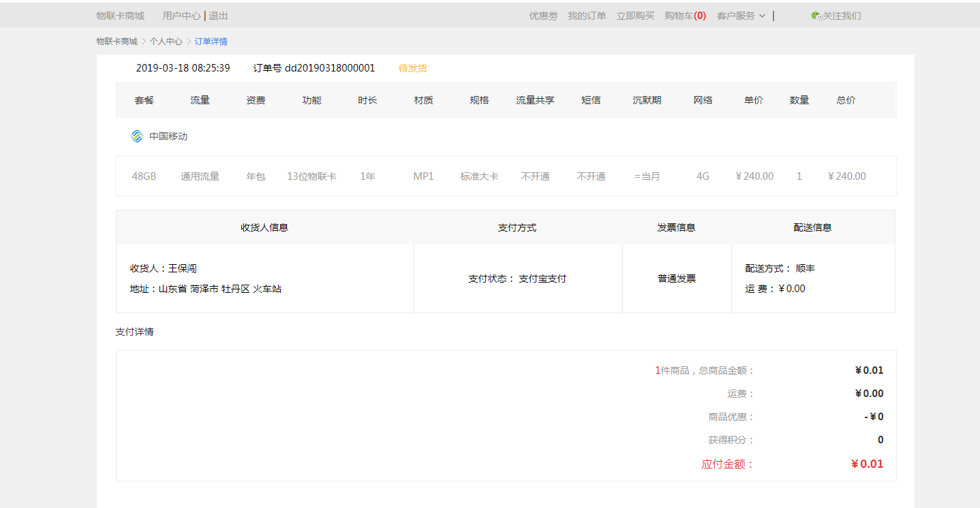980x508 pixels.
Task: Go to 个人中心 in the breadcrumb
Action: pos(166,42)
